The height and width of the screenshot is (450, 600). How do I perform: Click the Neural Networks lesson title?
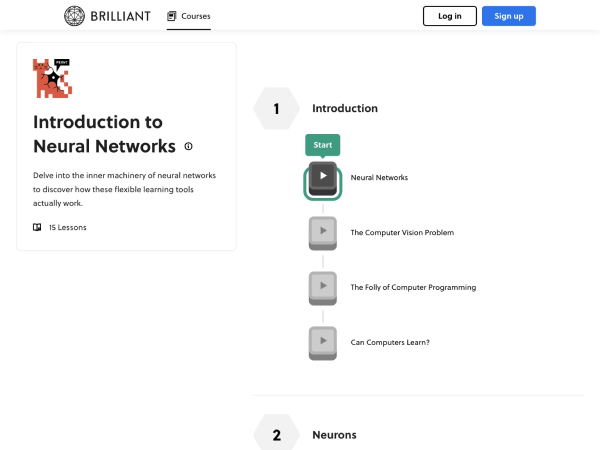click(379, 178)
